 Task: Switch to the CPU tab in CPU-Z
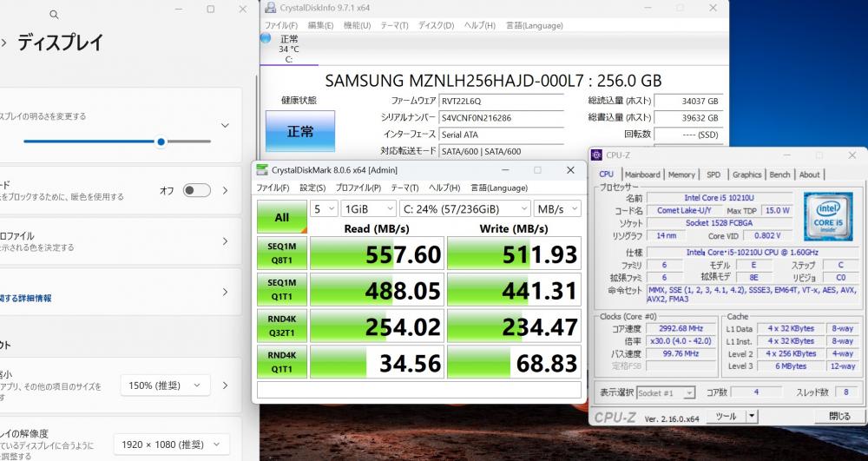tap(607, 174)
